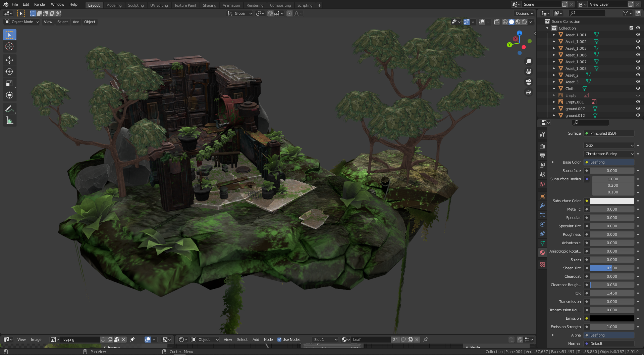The width and height of the screenshot is (644, 355).
Task: Open the Modifier properties wrench tab
Action: point(542,205)
